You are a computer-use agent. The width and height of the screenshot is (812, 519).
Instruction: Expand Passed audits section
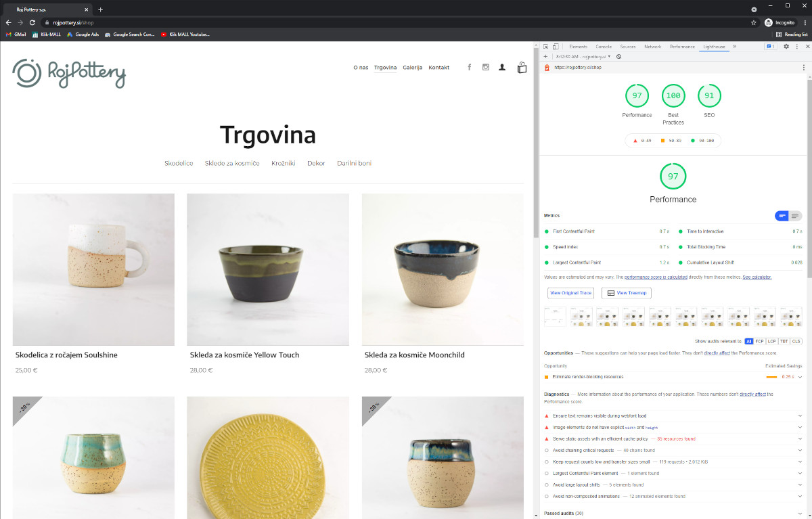tap(673, 514)
